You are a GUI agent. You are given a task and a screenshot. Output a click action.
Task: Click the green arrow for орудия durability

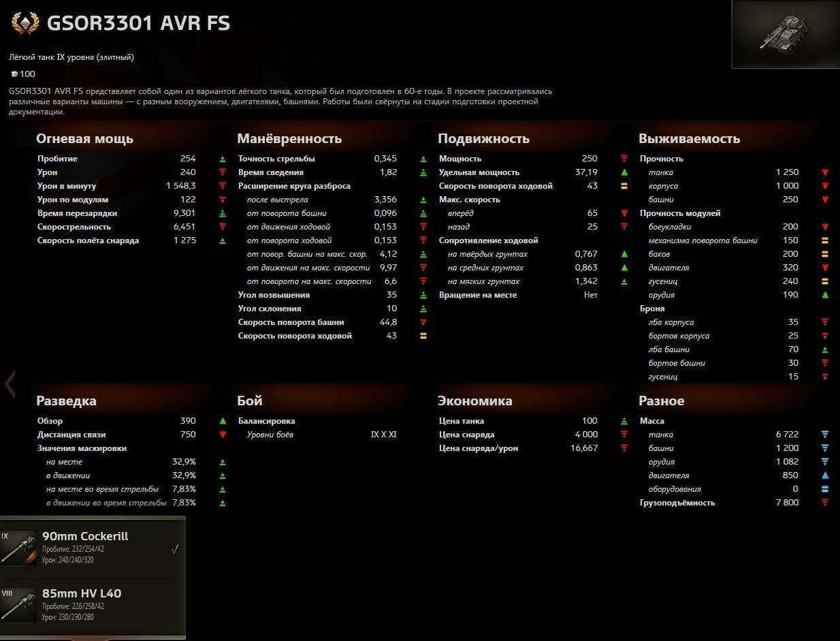(x=825, y=295)
